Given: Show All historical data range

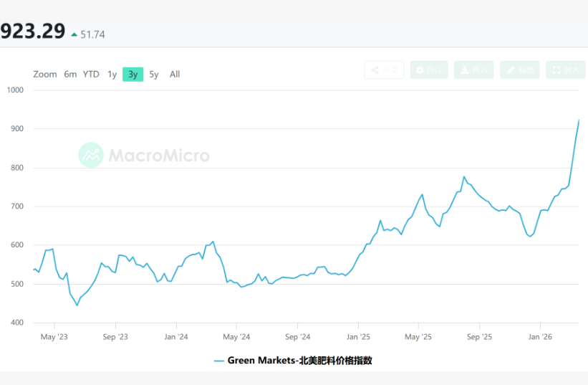Looking at the screenshot, I should 175,75.
